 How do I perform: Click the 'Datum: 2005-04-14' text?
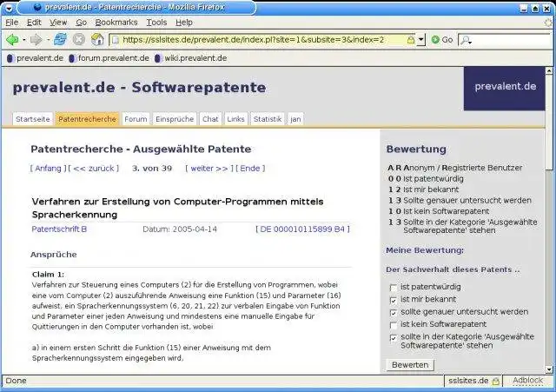[180, 229]
